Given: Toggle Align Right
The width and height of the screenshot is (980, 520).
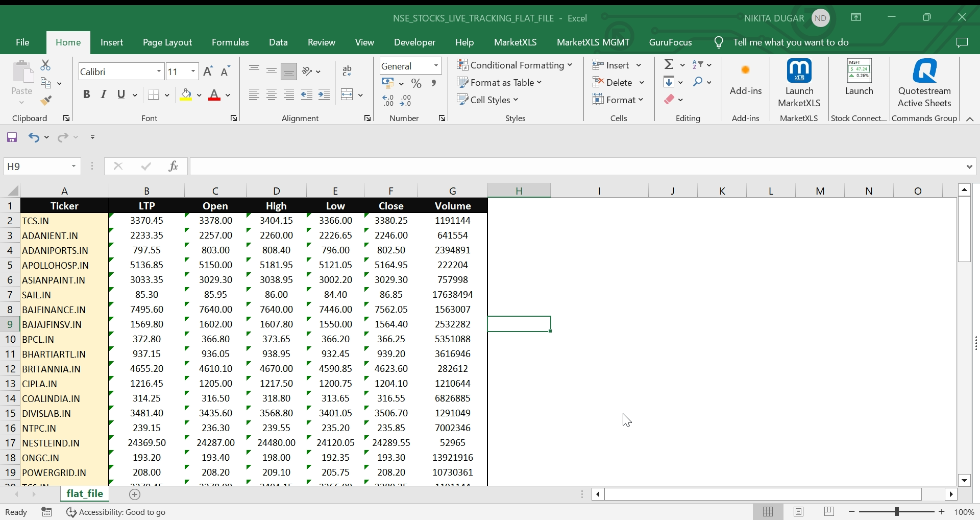Looking at the screenshot, I should click(x=289, y=94).
